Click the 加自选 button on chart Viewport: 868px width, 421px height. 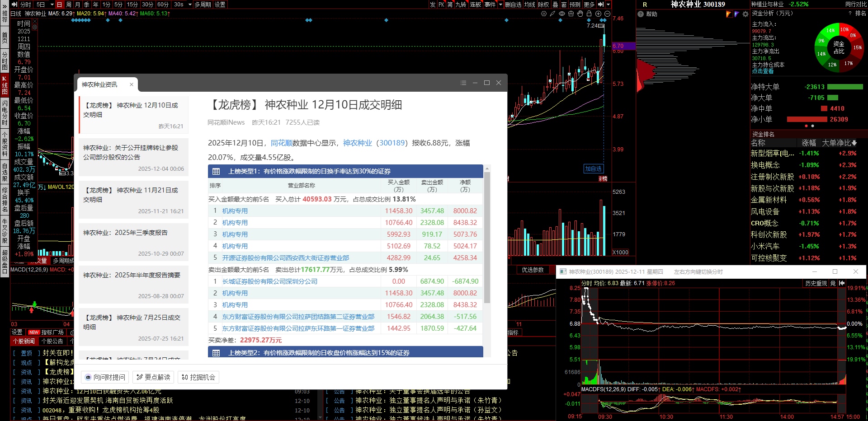click(x=593, y=168)
